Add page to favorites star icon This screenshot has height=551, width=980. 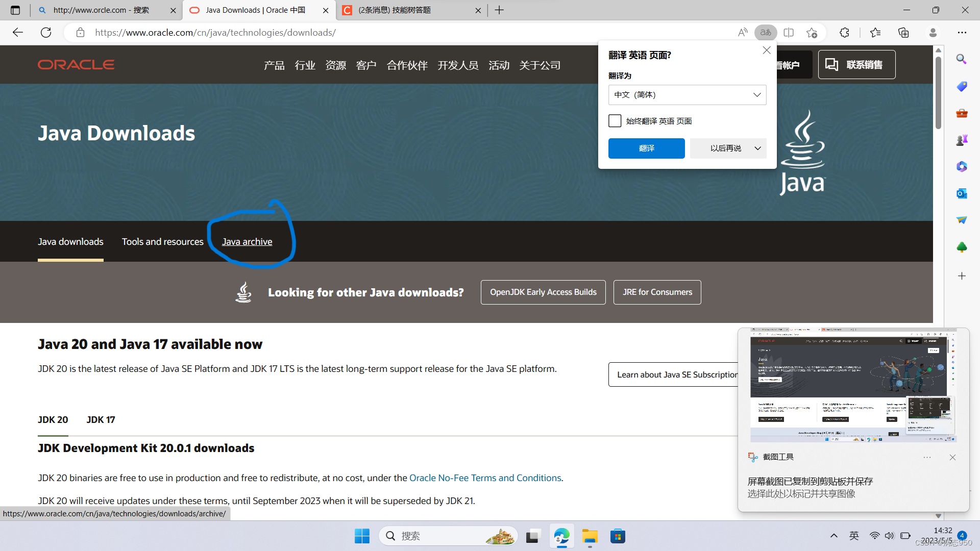coord(812,33)
